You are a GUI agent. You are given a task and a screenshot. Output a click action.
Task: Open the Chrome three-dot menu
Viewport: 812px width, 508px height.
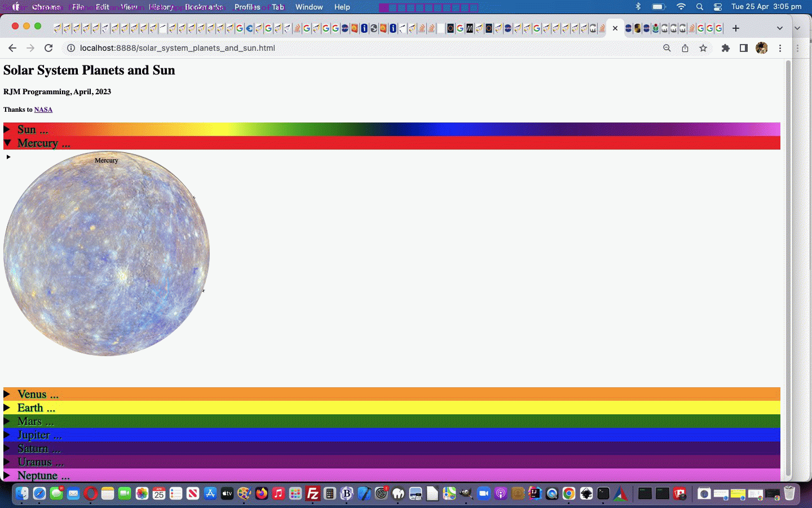[780, 48]
